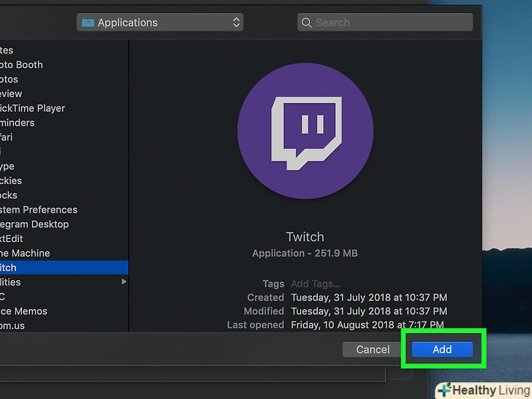Select Photo Booth in the list
532x399 pixels.
(64, 64)
